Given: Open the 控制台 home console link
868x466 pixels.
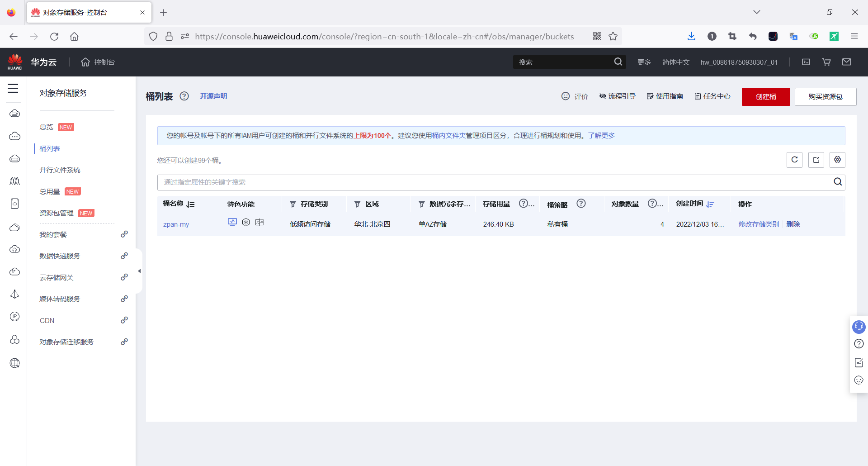Looking at the screenshot, I should [98, 62].
